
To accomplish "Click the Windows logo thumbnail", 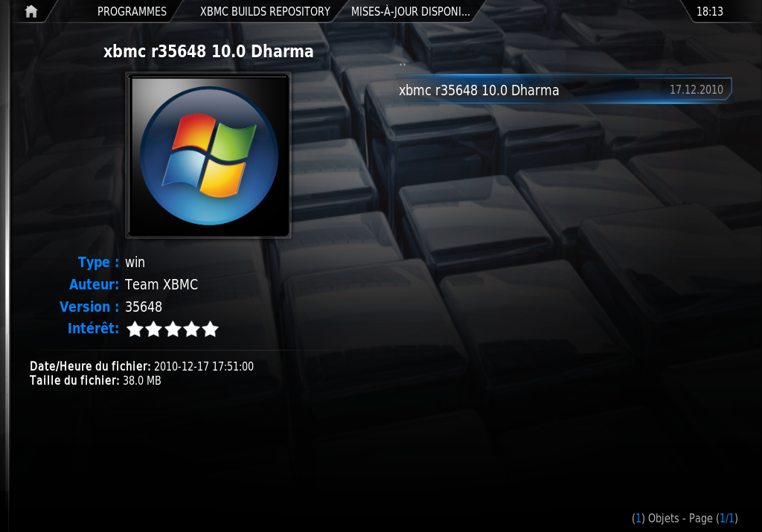I will tap(208, 156).
